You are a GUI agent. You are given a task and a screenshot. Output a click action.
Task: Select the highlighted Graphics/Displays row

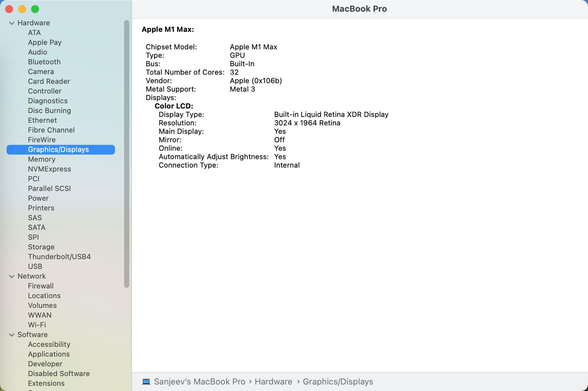point(61,150)
